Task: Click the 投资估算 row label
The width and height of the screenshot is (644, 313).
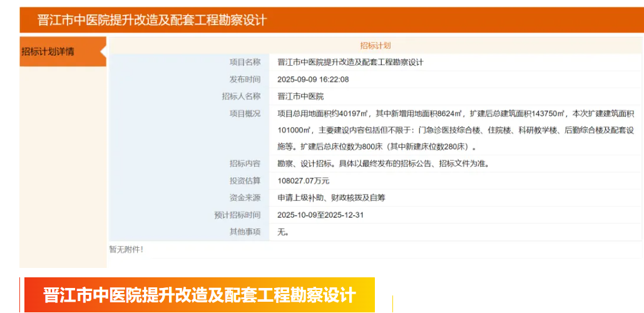Action: (x=245, y=180)
